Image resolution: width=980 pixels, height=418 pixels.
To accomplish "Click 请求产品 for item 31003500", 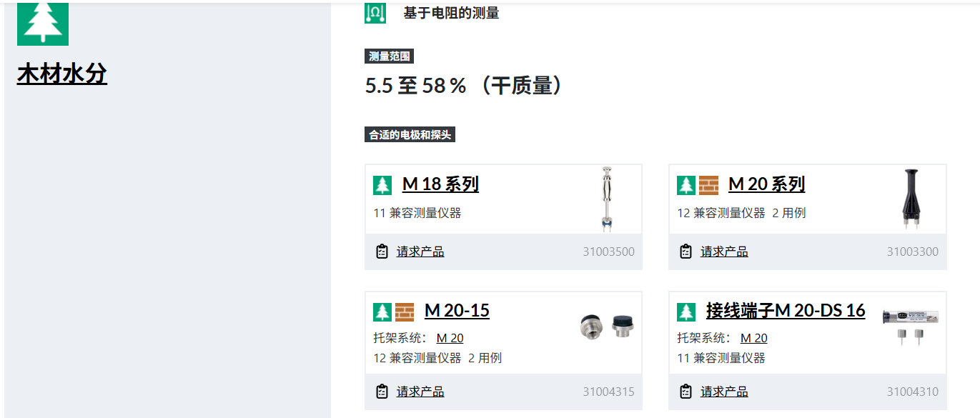I will coord(420,252).
